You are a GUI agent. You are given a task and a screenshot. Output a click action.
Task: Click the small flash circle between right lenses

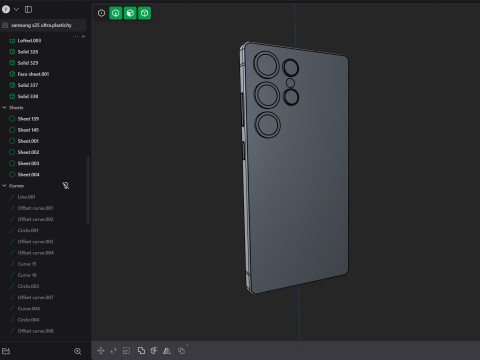click(x=290, y=83)
